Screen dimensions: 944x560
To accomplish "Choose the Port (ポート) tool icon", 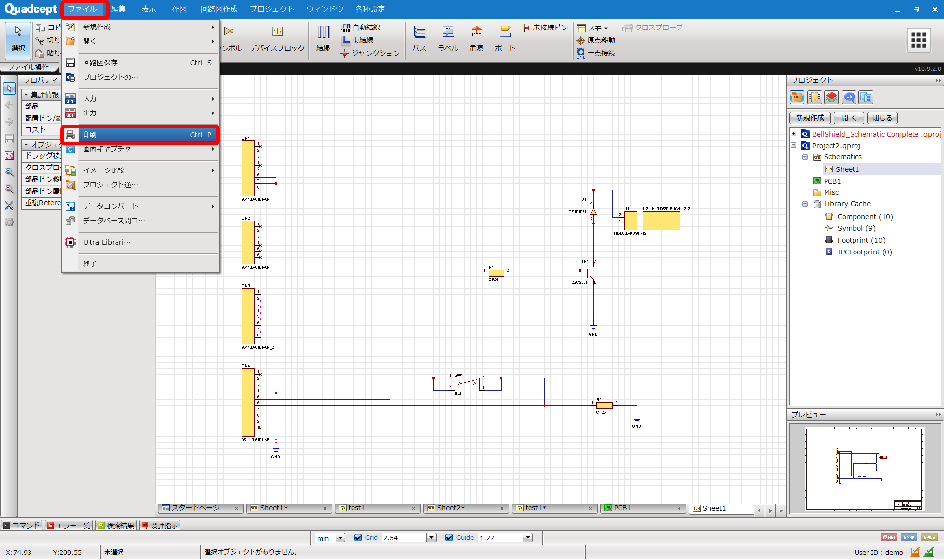I will 504,32.
